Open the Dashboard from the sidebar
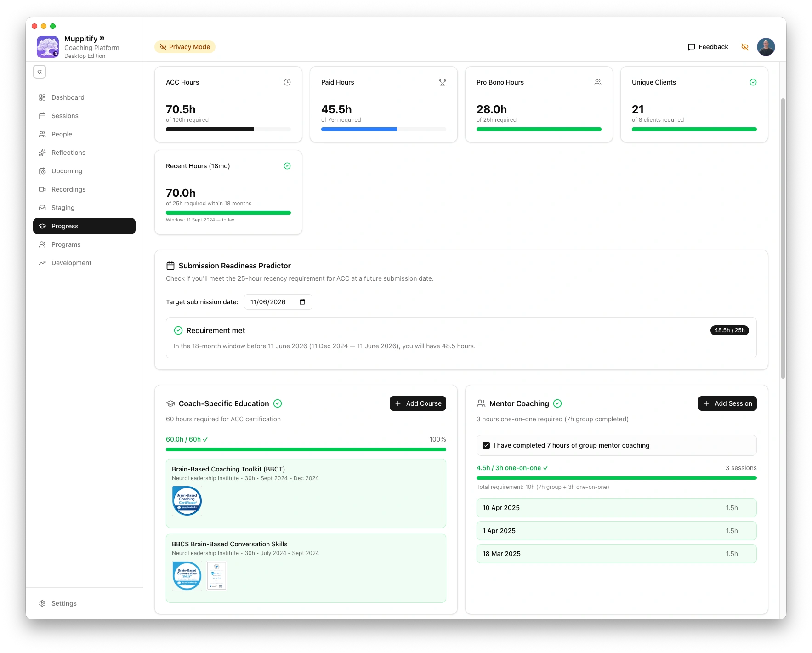Image resolution: width=812 pixels, height=653 pixels. click(x=68, y=97)
